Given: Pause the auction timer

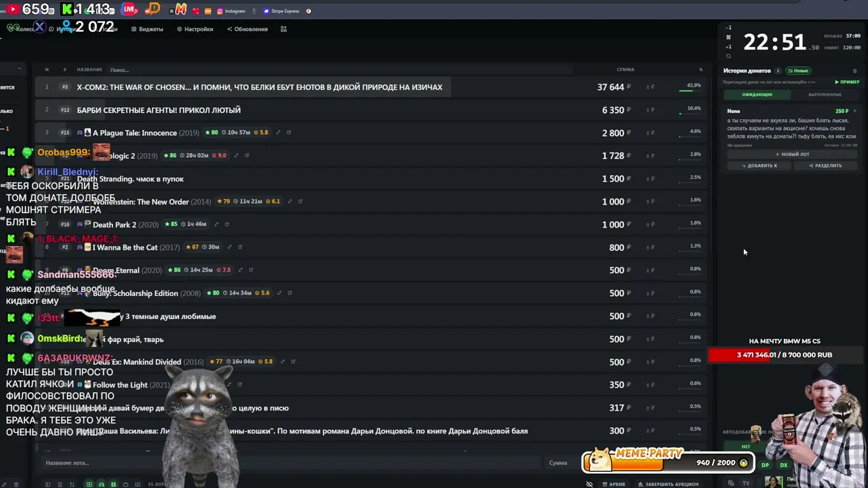Looking at the screenshot, I should tap(729, 37).
